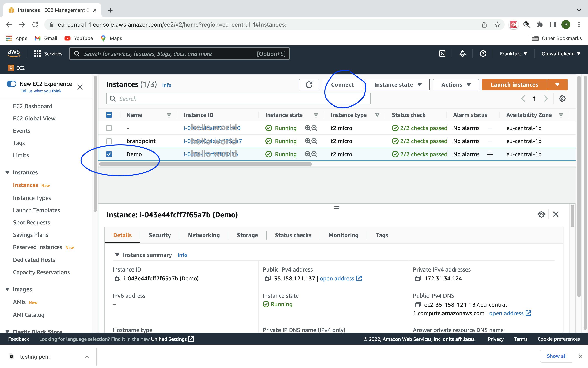The width and height of the screenshot is (588, 368).
Task: Copy the public IPv4 address 35.158.121.137
Action: [267, 278]
